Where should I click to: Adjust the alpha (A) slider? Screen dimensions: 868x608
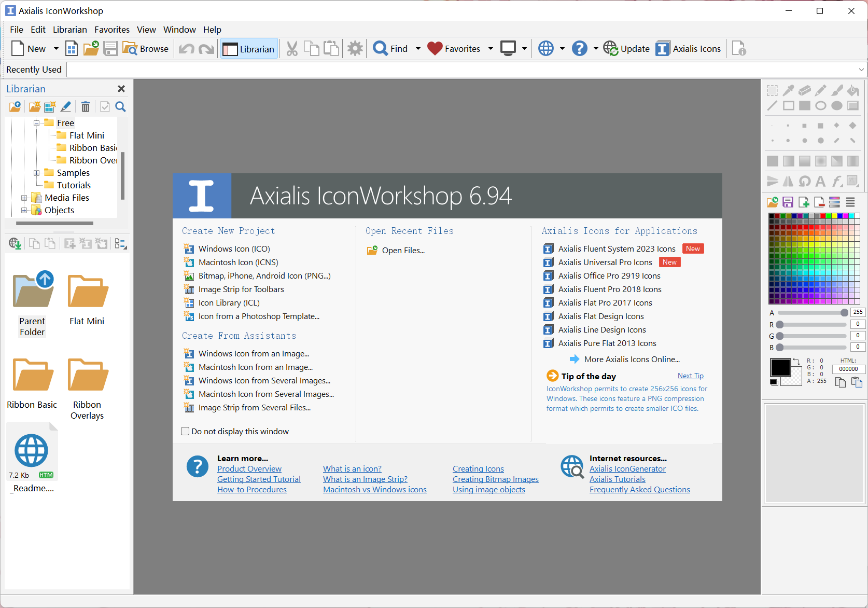pos(813,312)
